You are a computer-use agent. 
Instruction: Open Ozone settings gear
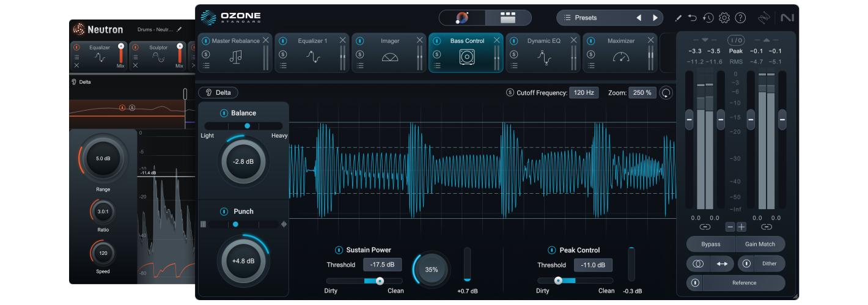click(724, 18)
